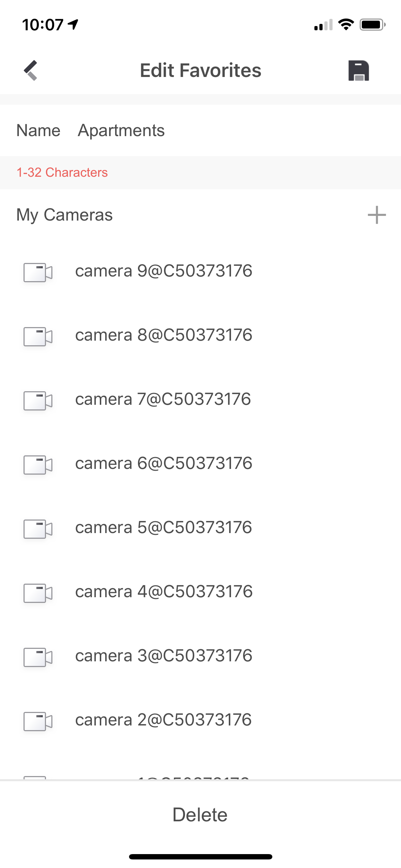Tap the My Cameras section header

point(65,215)
